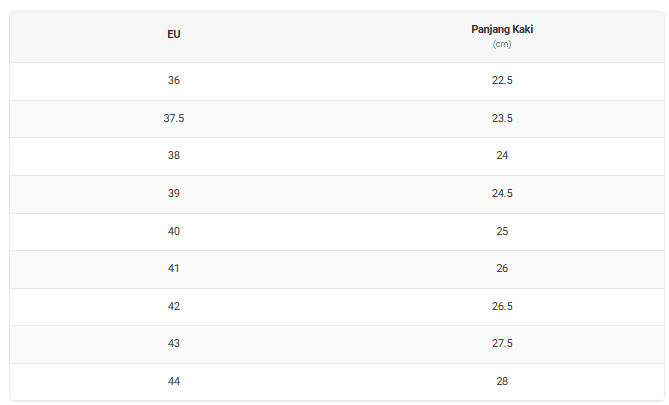The image size is (669, 405).
Task: Select EU size 41 cell
Action: tap(174, 269)
